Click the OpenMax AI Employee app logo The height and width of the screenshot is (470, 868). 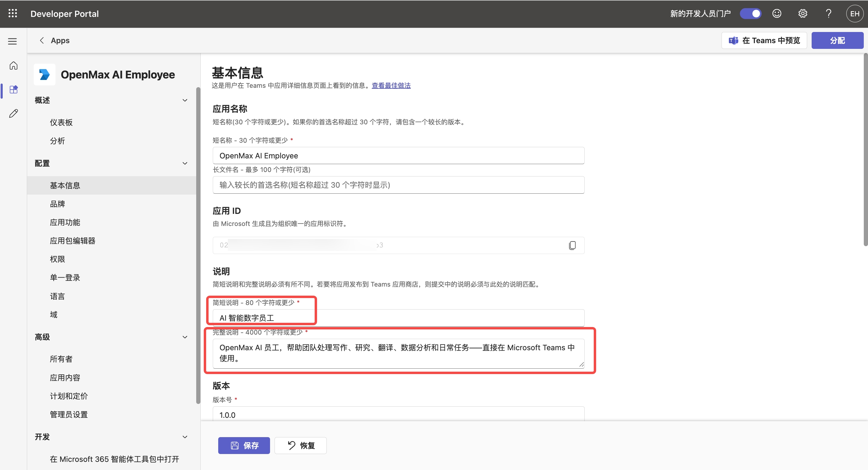pyautogui.click(x=45, y=75)
